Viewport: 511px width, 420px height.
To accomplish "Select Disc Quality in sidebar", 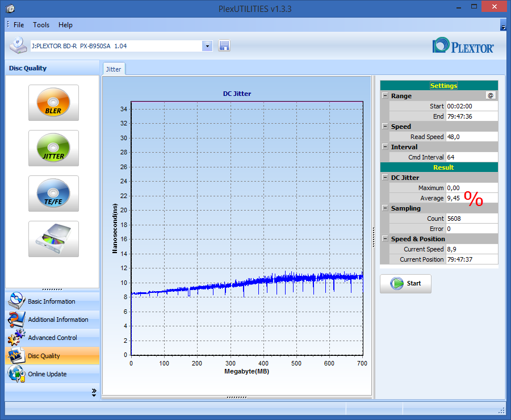I will (52, 356).
